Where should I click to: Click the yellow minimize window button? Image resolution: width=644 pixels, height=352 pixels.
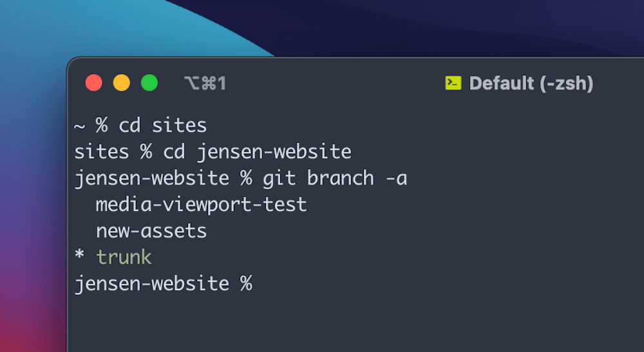(122, 83)
